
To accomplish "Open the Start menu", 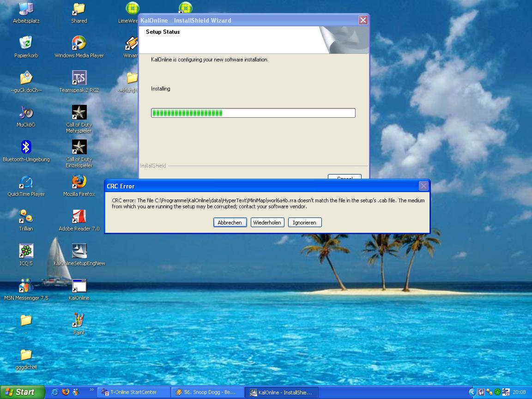I will click(22, 392).
